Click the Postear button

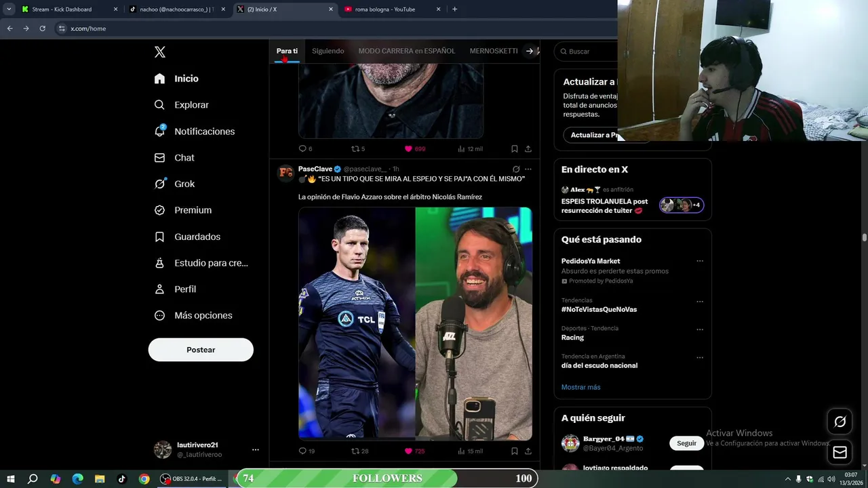(201, 350)
